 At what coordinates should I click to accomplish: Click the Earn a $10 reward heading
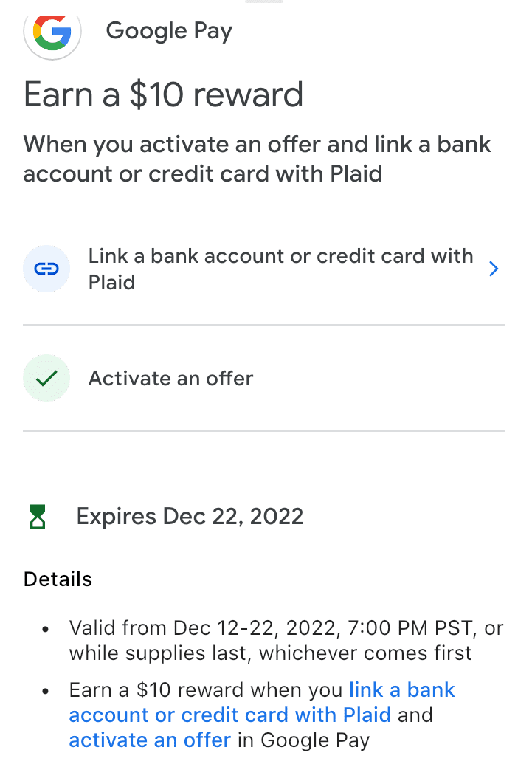(163, 95)
